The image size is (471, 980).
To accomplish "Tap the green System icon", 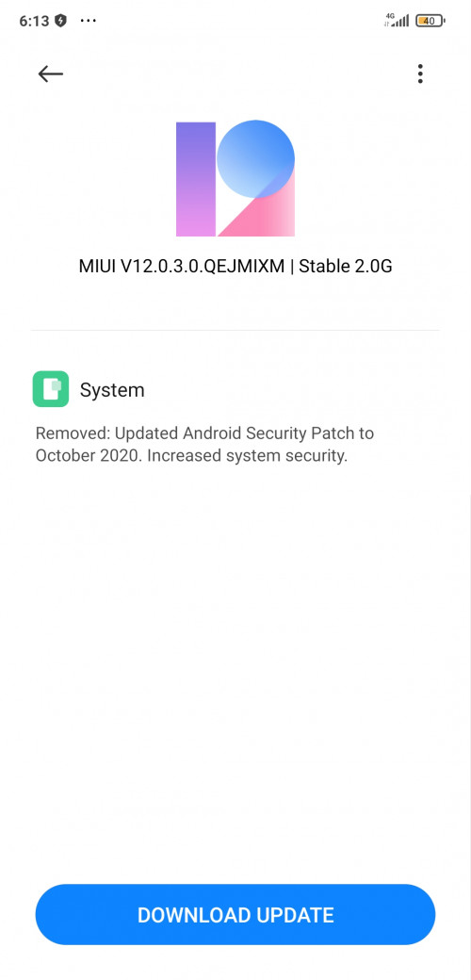I will pyautogui.click(x=51, y=389).
